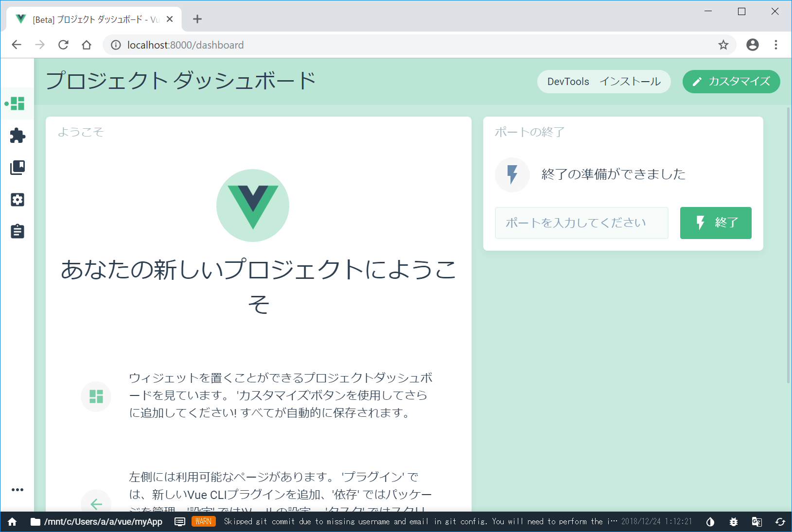792x532 pixels.
Task: Click the translate icon in status bar
Action: coord(757,522)
